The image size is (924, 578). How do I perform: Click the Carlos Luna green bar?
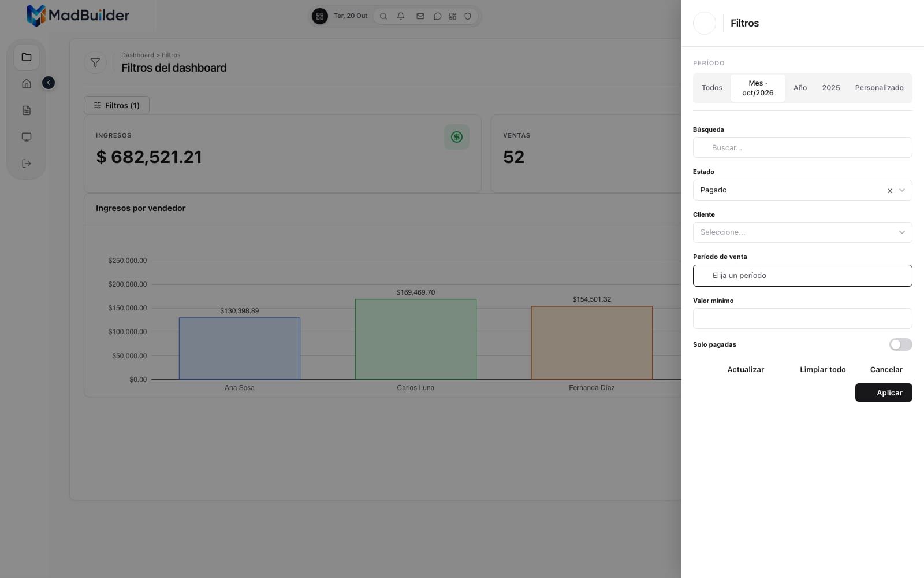coord(416,339)
